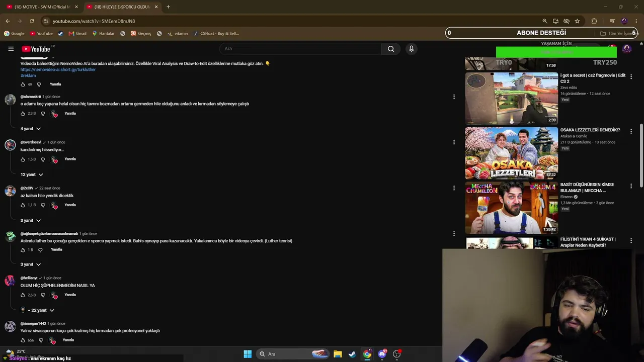Open the MECCHA CHAMELEON video thumbnail

tap(512, 208)
